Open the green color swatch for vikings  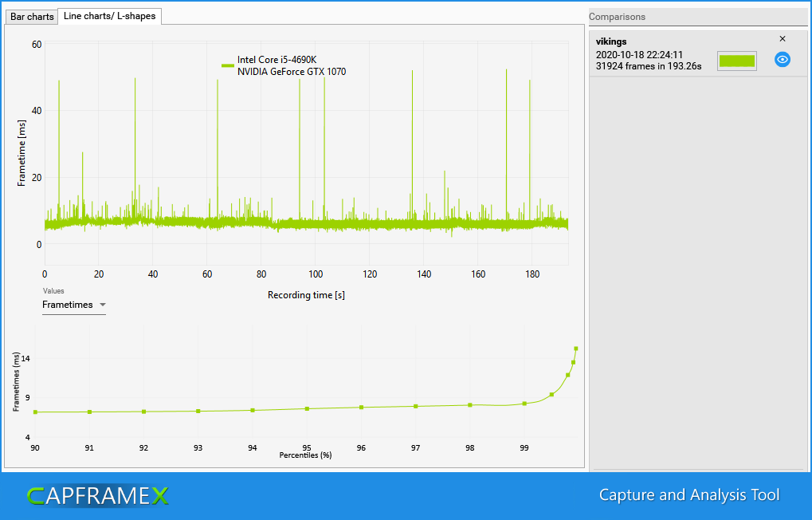[736, 61]
